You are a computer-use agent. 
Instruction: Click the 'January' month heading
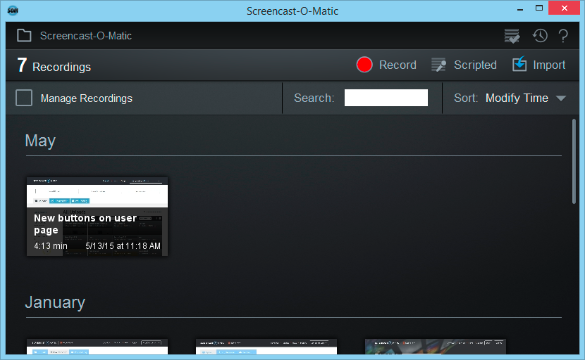pos(55,302)
